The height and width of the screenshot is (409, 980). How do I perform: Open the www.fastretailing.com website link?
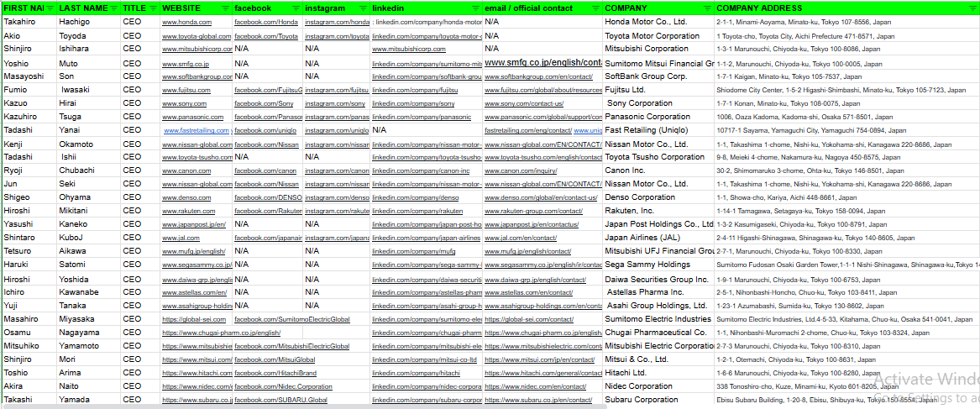coord(197,131)
